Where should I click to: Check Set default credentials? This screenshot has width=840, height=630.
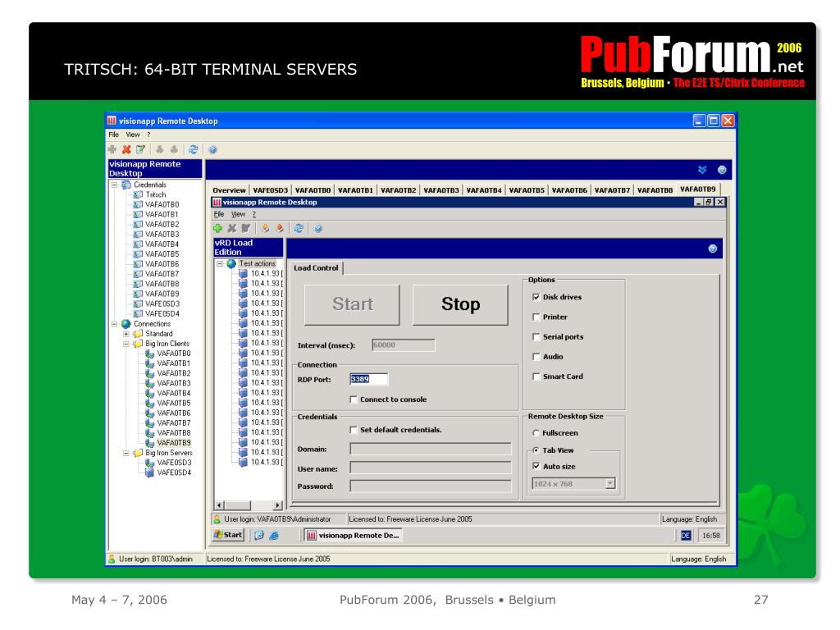click(x=353, y=430)
